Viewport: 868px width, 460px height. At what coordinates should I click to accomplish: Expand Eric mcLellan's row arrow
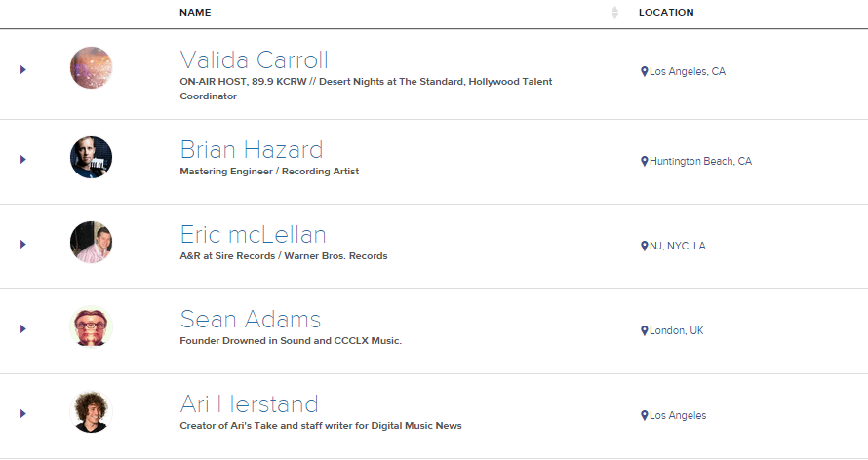coord(22,244)
